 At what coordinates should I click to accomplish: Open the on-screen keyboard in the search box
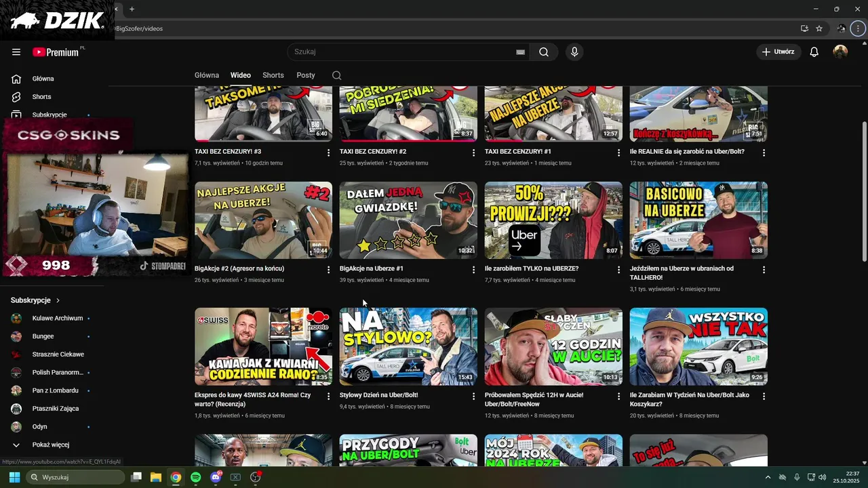coord(521,52)
